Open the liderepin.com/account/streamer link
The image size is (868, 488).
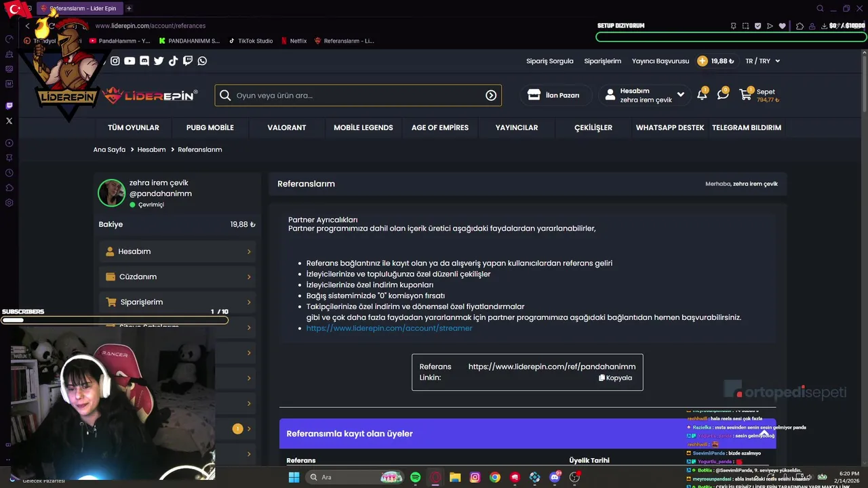pos(389,328)
